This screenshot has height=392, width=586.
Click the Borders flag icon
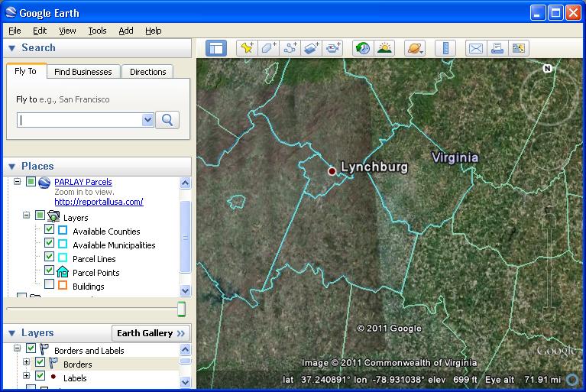point(53,362)
